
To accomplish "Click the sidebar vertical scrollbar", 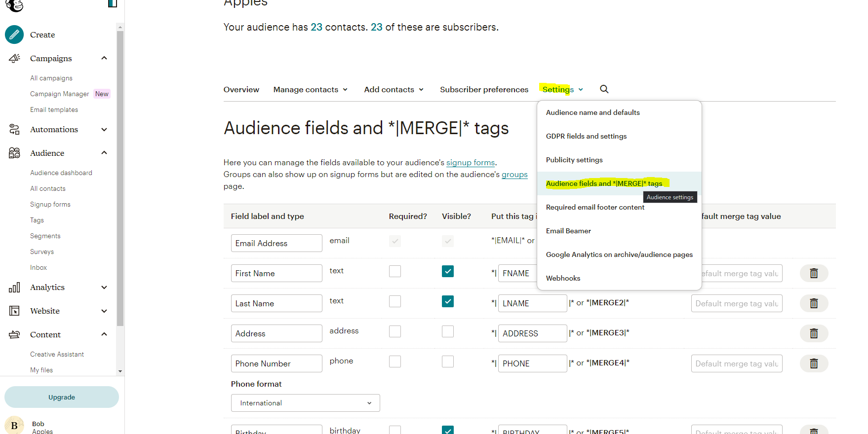I will tap(120, 178).
